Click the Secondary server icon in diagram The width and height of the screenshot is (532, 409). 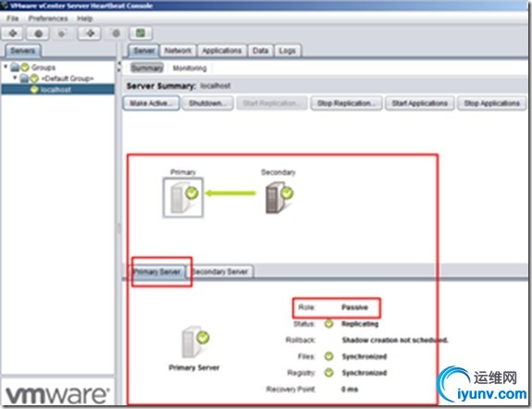pyautogui.click(x=278, y=197)
